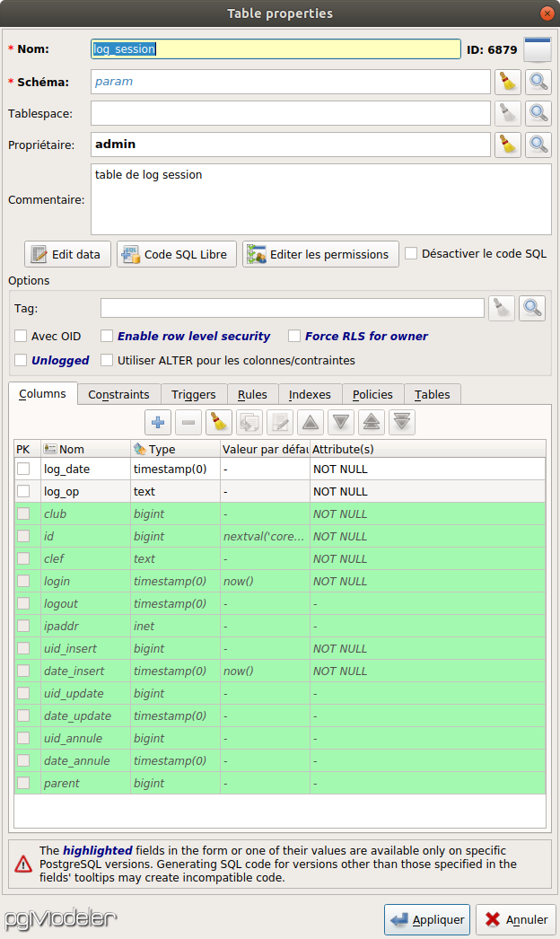Select the Triggers tab
The image size is (560, 939).
click(x=193, y=394)
